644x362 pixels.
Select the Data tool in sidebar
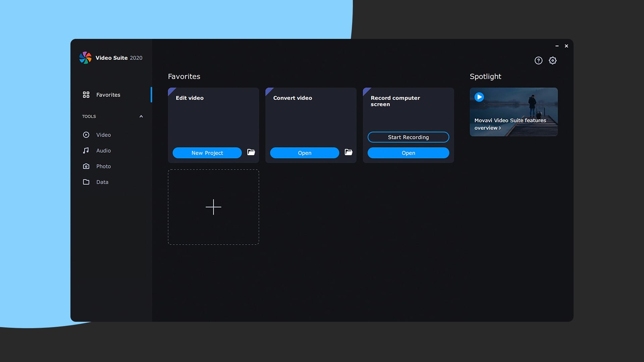pyautogui.click(x=102, y=182)
